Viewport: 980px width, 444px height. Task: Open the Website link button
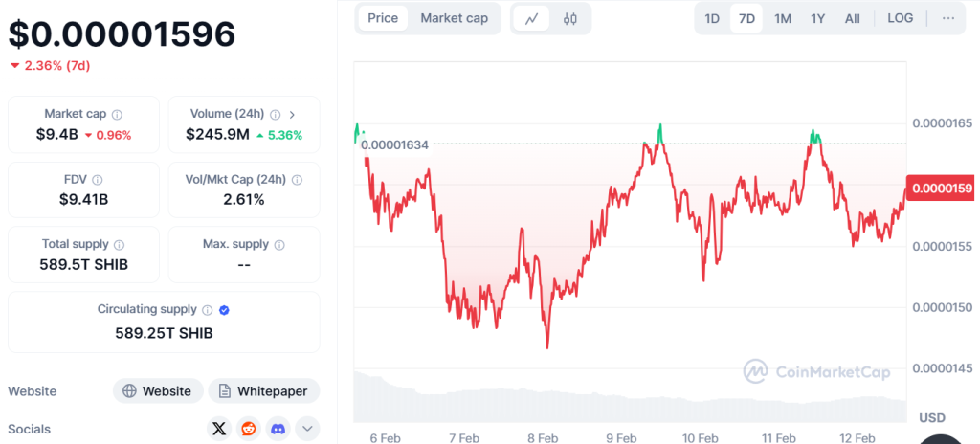click(158, 390)
